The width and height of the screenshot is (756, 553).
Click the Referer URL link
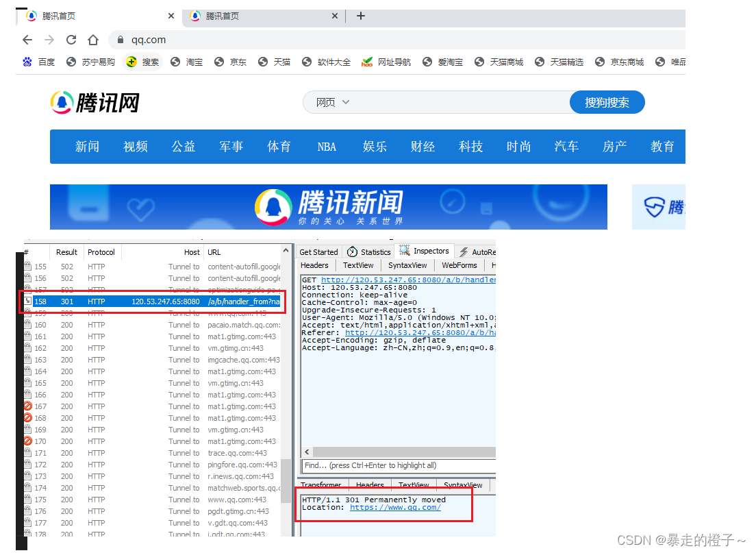[x=420, y=332]
